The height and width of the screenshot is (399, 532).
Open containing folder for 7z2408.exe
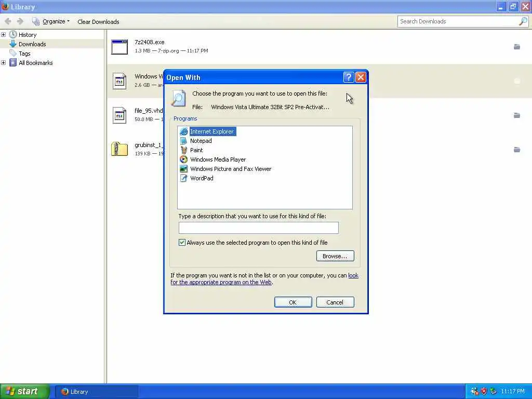point(517,47)
